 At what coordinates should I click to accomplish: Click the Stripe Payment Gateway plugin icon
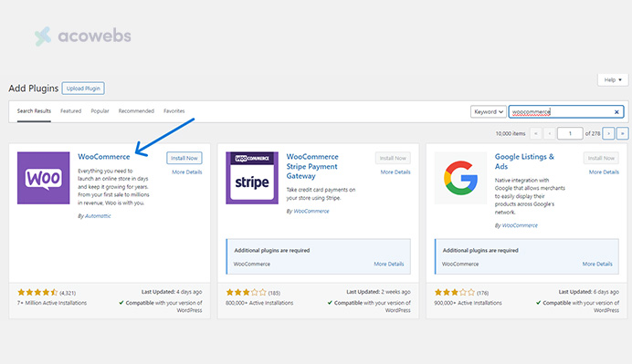tap(252, 178)
